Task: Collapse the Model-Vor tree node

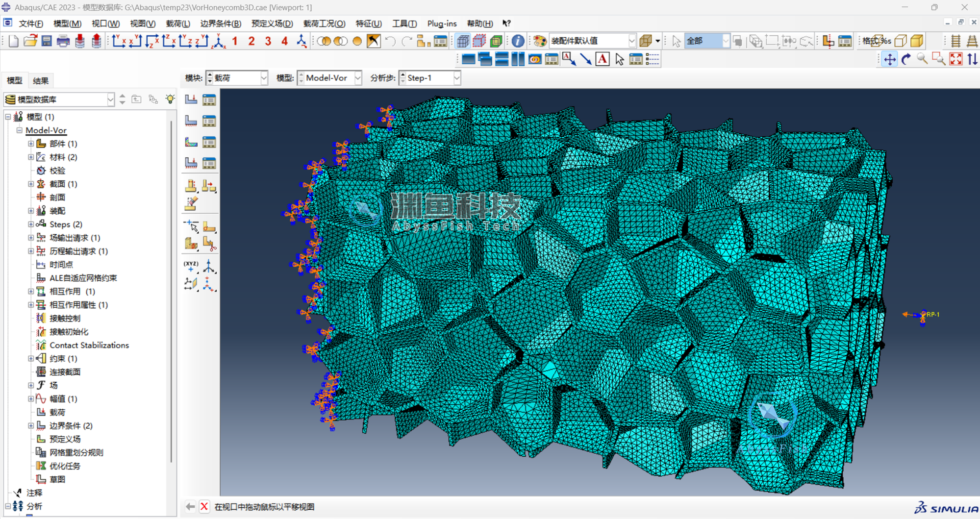Action: click(20, 130)
